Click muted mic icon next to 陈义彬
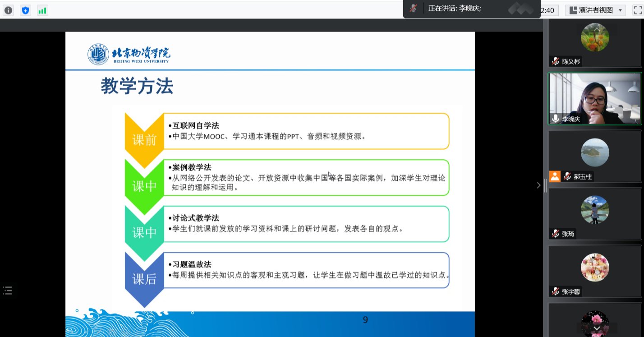Screen dimensions: 644x337 pyautogui.click(x=556, y=62)
